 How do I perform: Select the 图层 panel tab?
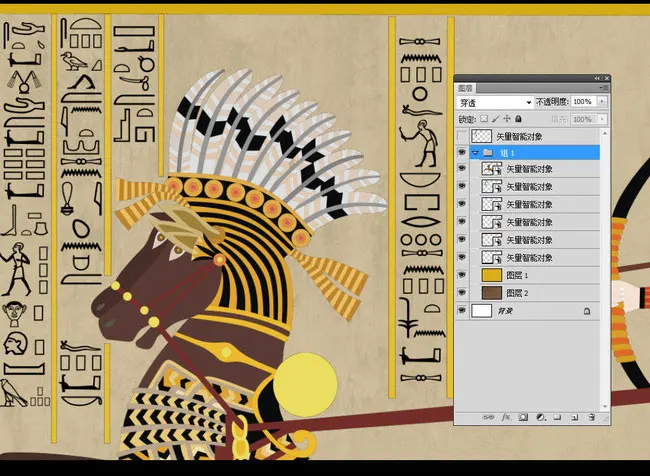click(465, 88)
